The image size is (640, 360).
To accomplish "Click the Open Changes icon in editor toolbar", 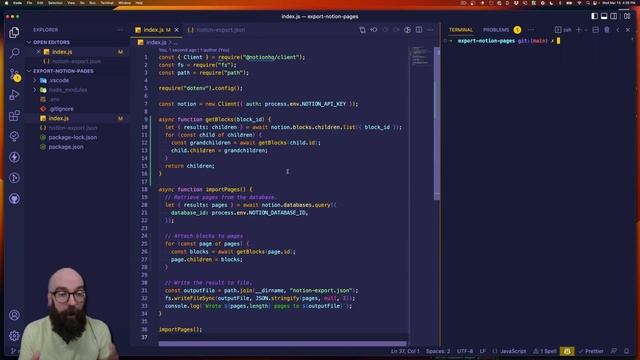I will click(x=362, y=30).
